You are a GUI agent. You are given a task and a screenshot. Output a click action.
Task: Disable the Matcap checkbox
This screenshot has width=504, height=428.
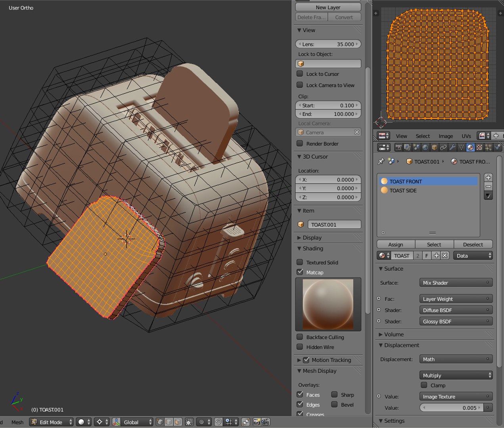point(300,272)
